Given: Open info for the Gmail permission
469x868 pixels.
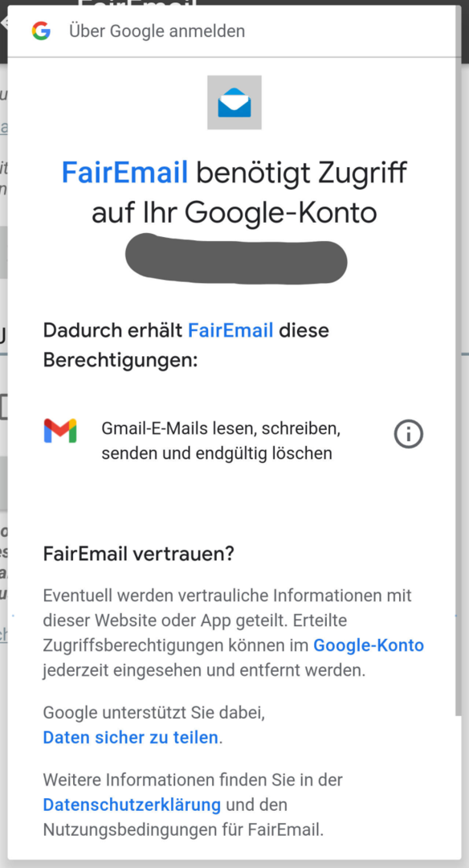Looking at the screenshot, I should point(409,433).
